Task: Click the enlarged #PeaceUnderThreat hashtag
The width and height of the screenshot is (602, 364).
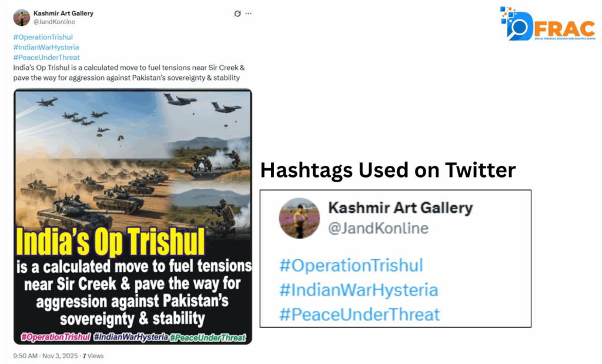Action: click(359, 315)
